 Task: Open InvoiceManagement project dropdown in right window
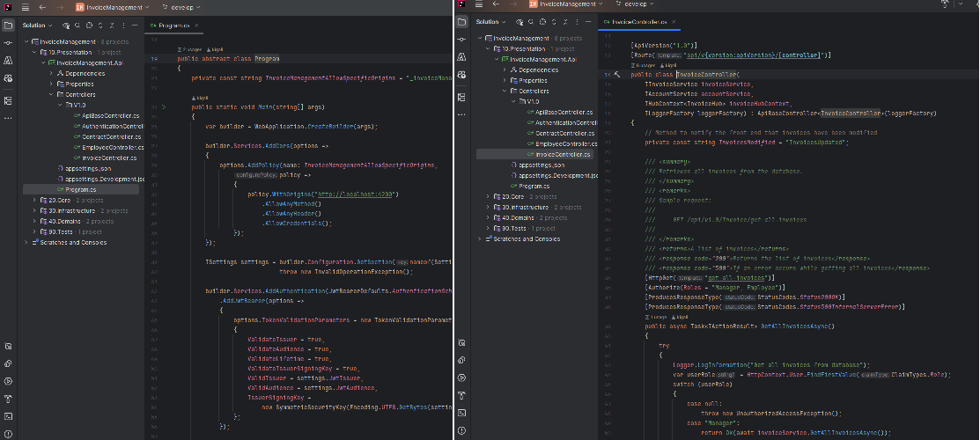pos(565,4)
